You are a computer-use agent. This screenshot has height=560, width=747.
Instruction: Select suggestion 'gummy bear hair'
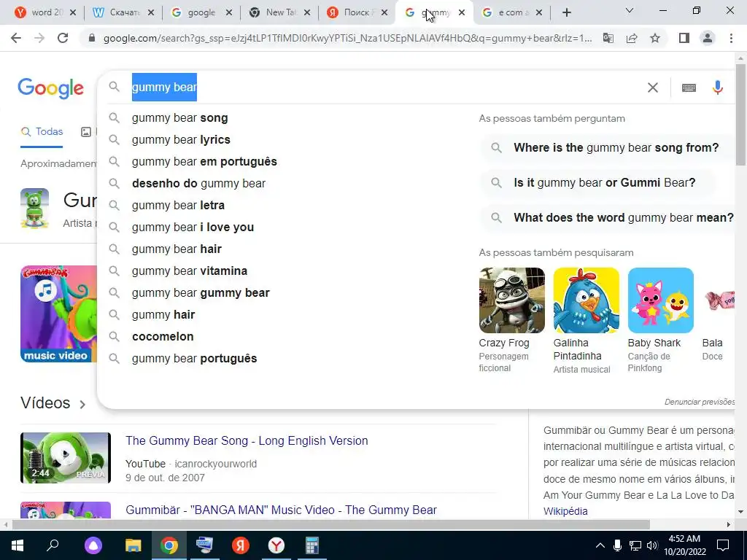point(177,249)
